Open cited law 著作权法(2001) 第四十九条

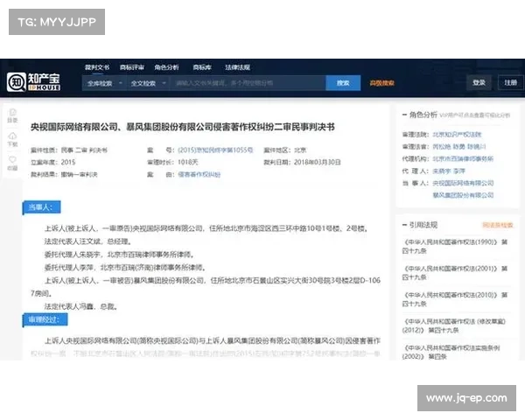coord(455,273)
